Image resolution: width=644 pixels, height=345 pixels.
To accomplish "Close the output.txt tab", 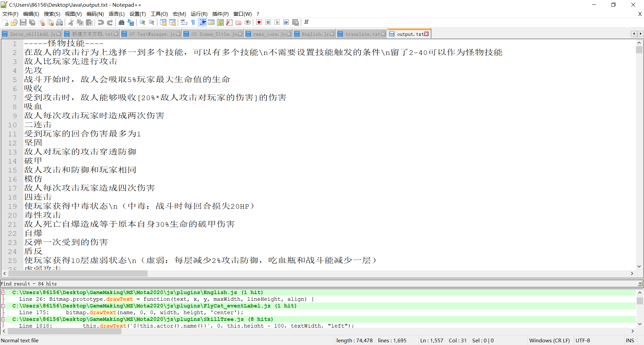I will [x=426, y=34].
